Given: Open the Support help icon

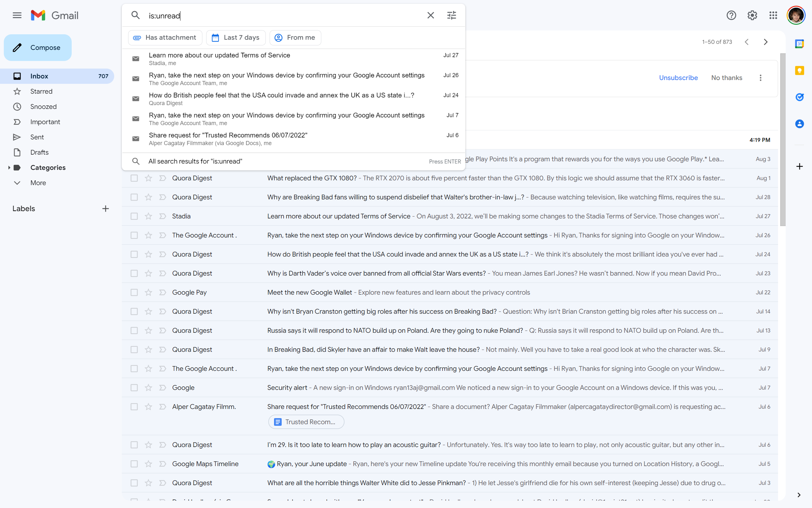Looking at the screenshot, I should 731,16.
